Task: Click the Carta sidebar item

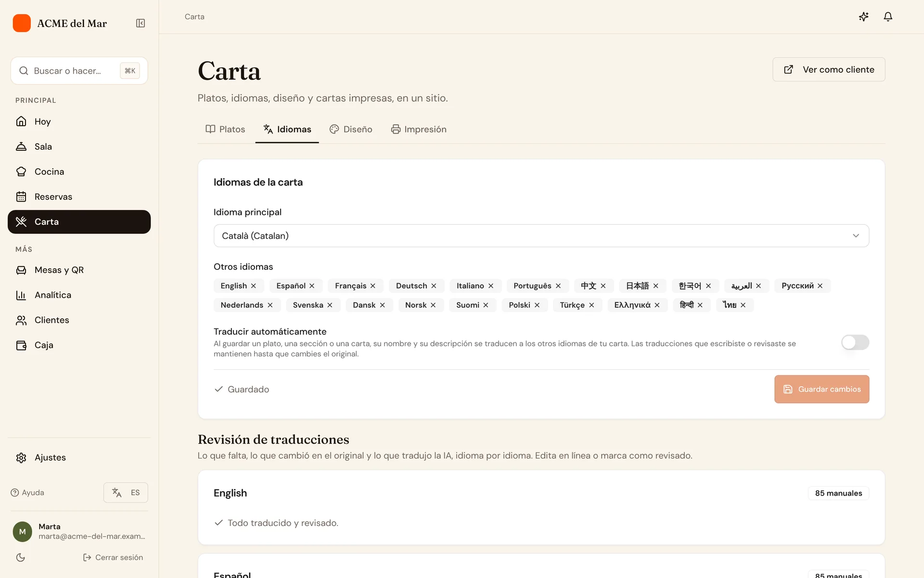Action: (x=79, y=222)
